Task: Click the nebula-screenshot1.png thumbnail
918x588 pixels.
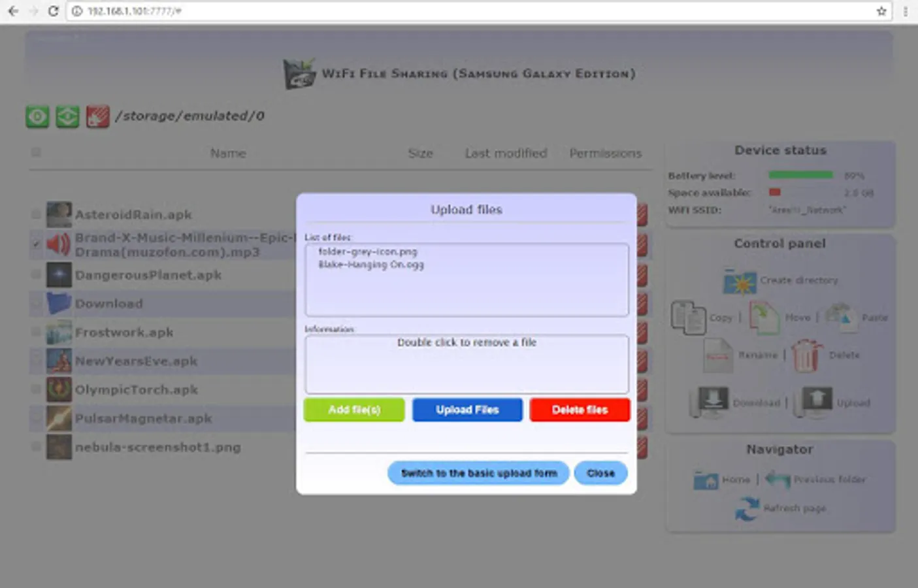Action: coord(59,447)
